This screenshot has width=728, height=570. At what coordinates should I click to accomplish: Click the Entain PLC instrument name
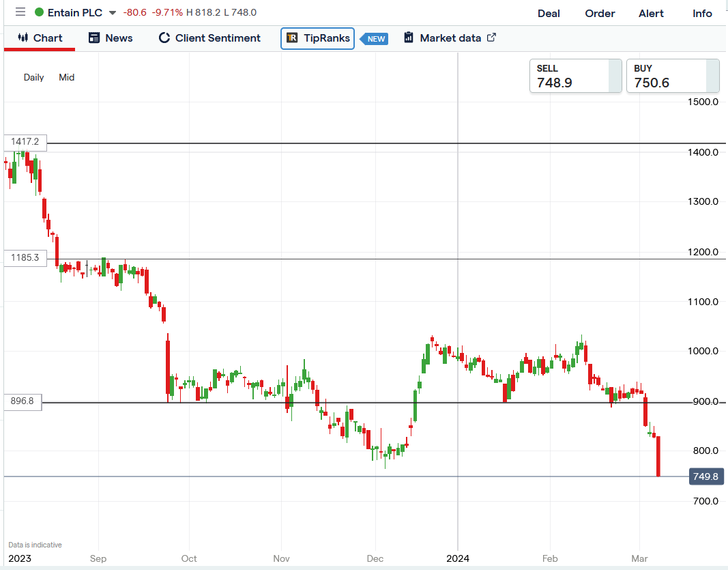click(75, 12)
